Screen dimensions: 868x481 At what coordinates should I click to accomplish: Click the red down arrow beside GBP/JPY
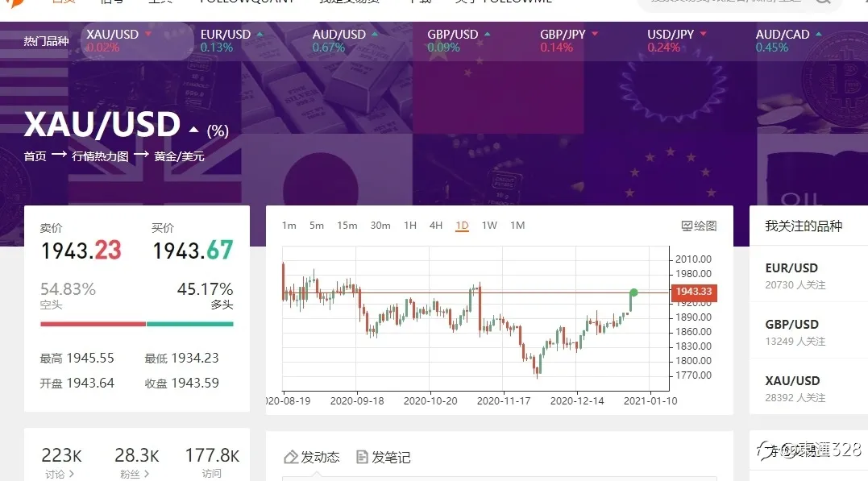(x=595, y=34)
